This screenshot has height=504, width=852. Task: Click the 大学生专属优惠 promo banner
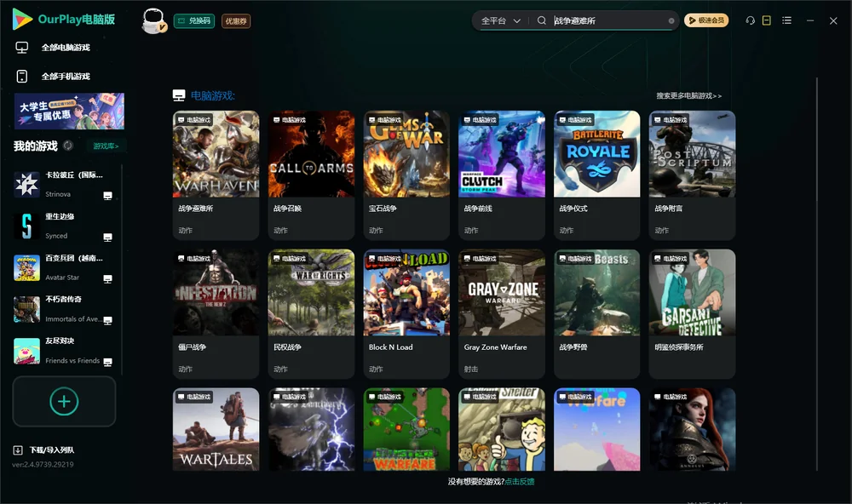69,112
